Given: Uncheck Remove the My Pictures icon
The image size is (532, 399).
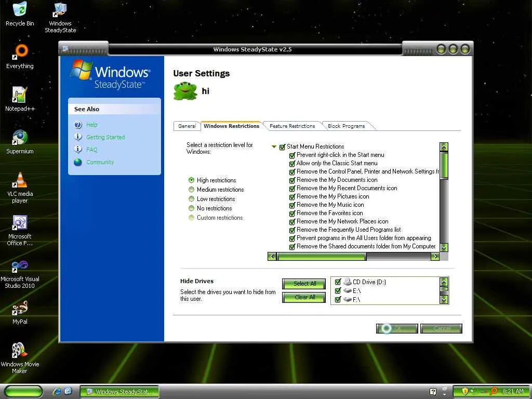Looking at the screenshot, I should click(x=292, y=197).
